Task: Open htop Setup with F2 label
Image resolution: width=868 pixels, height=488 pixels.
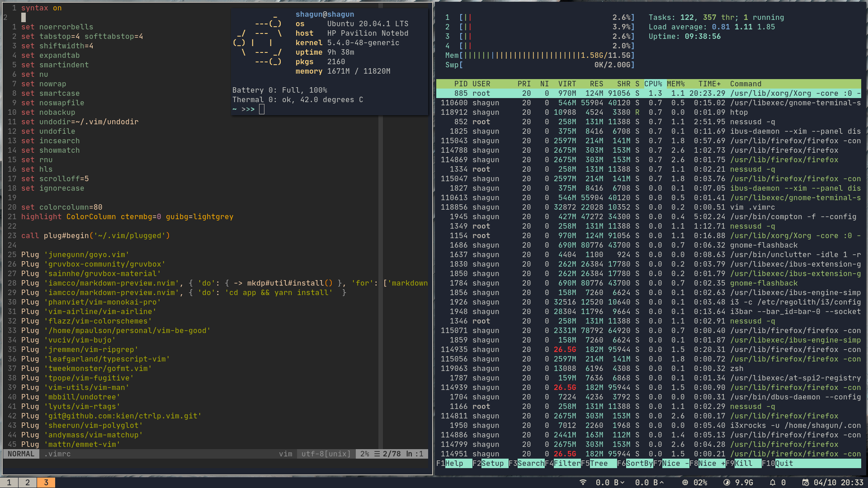Action: pos(492,464)
